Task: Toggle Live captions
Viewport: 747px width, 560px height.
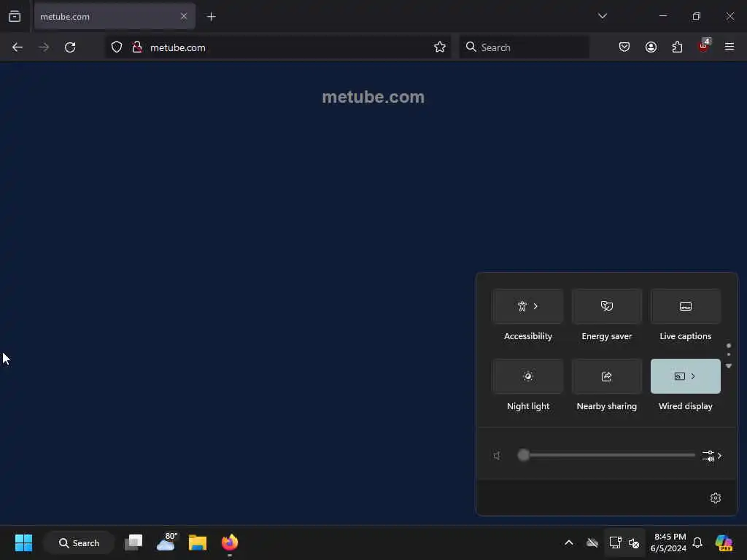Action: [685, 306]
